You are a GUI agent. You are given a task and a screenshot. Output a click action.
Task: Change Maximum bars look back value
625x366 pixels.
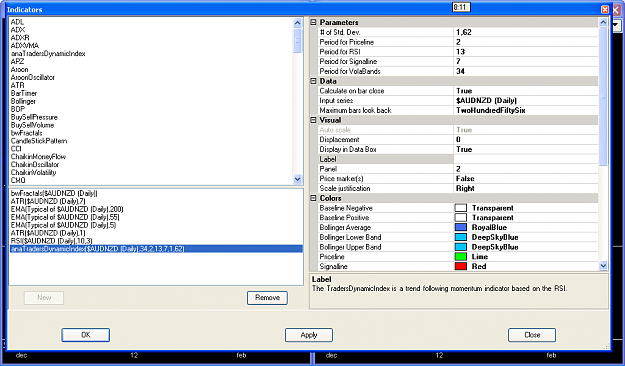coord(526,110)
